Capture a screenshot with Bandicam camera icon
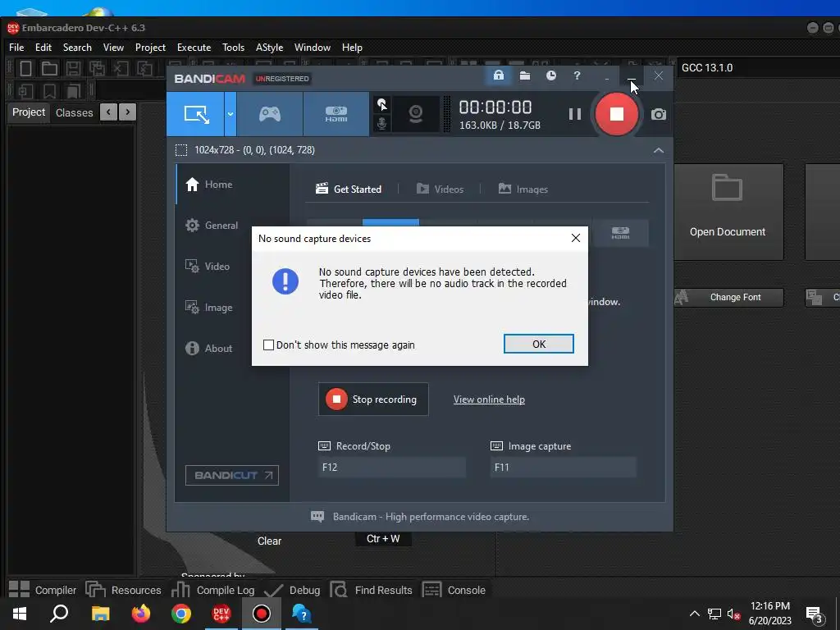840x630 pixels. 659,114
